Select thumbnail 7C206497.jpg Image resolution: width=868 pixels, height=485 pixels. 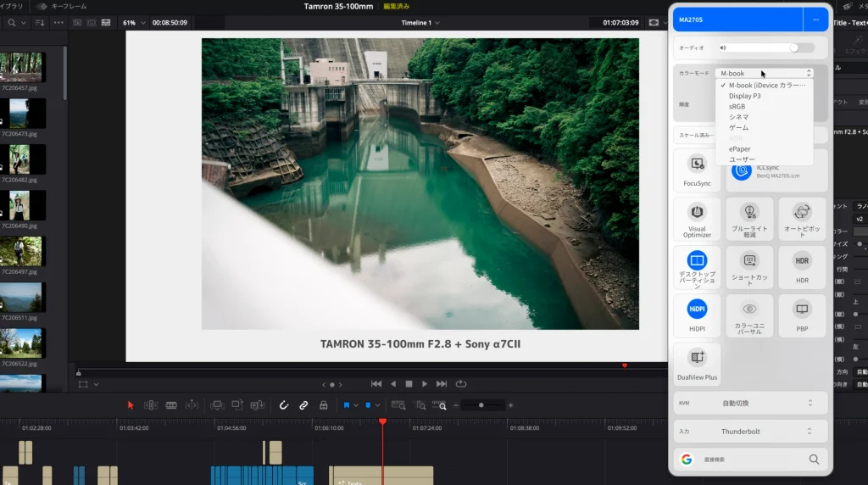[x=21, y=251]
